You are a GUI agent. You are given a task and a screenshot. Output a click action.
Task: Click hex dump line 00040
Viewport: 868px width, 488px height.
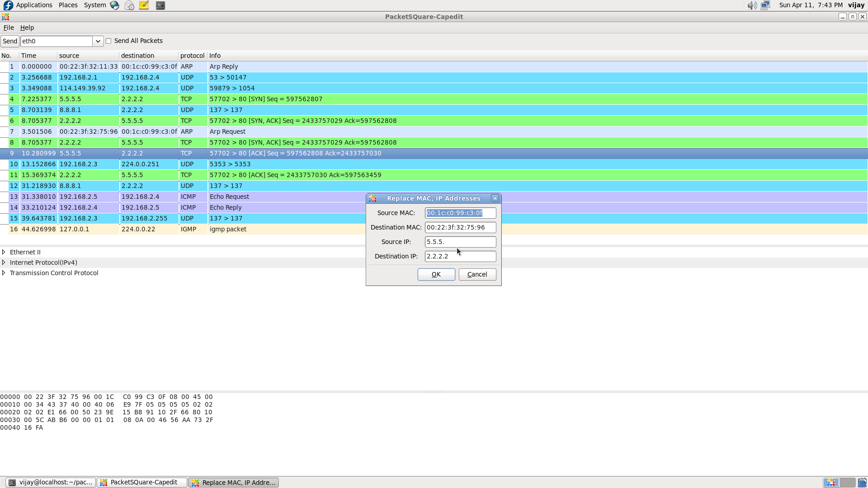coord(22,427)
